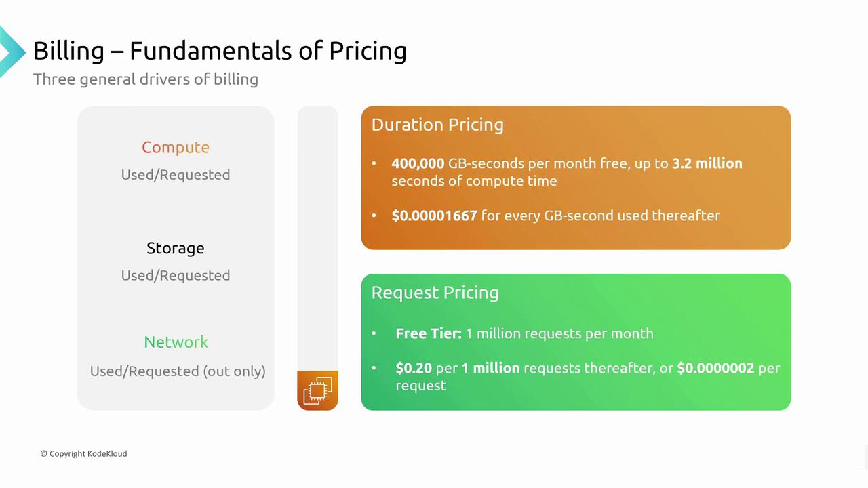Click the $0.00001667 price figure
The width and height of the screenshot is (868, 488).
pos(434,216)
